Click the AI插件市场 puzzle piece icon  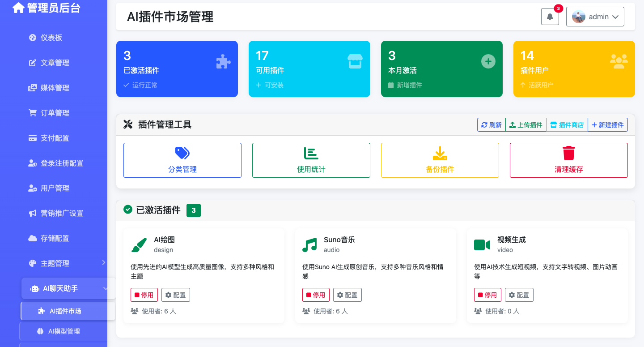click(42, 311)
